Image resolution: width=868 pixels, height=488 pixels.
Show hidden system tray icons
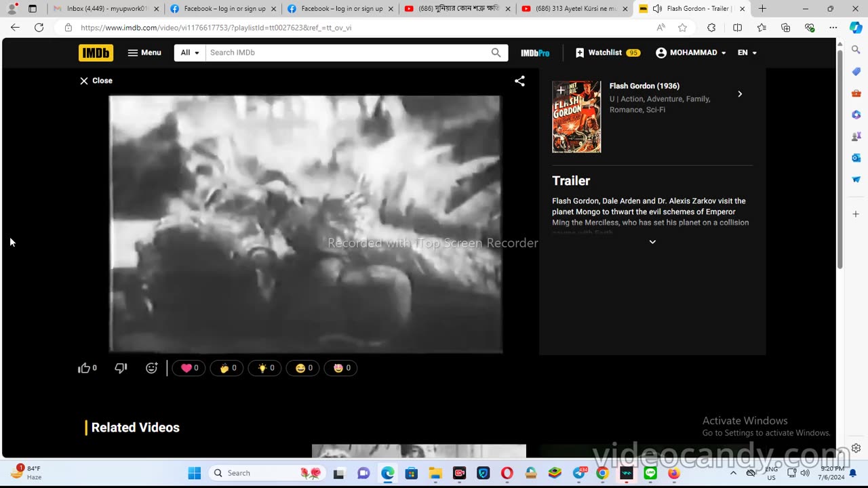click(x=733, y=473)
